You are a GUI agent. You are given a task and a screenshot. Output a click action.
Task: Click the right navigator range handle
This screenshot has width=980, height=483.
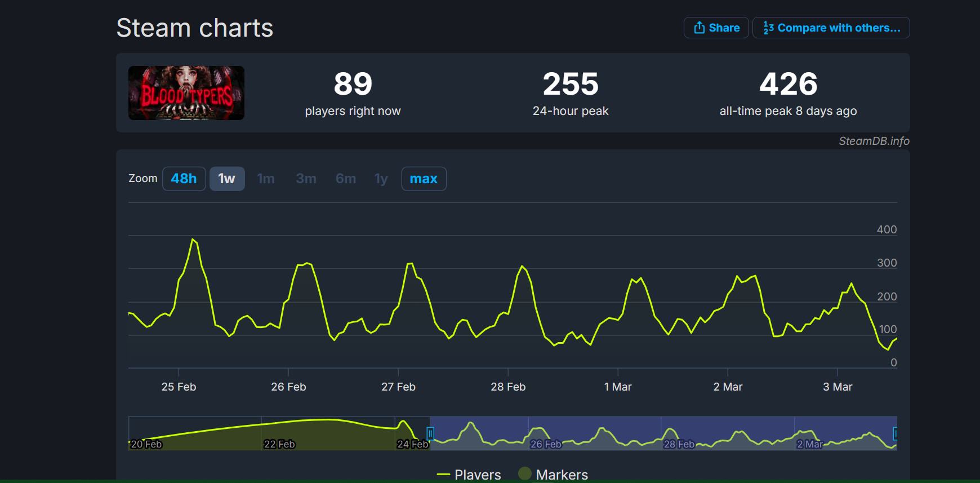(x=895, y=433)
